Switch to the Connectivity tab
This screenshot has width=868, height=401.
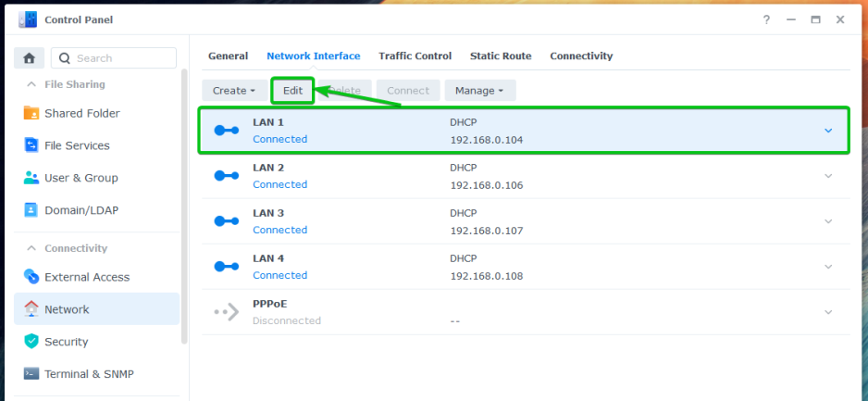coord(581,56)
